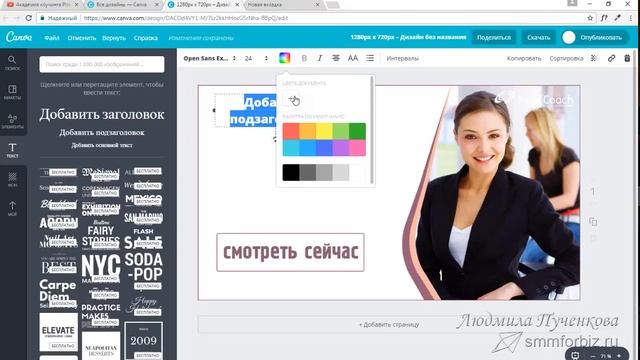Toggle italic formatting
This screenshot has height=360, width=640.
coord(320,58)
